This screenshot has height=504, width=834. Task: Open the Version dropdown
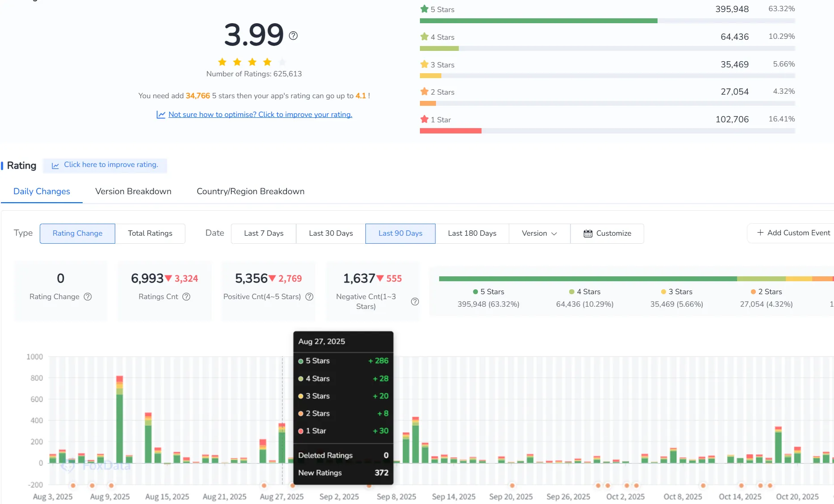(x=539, y=233)
